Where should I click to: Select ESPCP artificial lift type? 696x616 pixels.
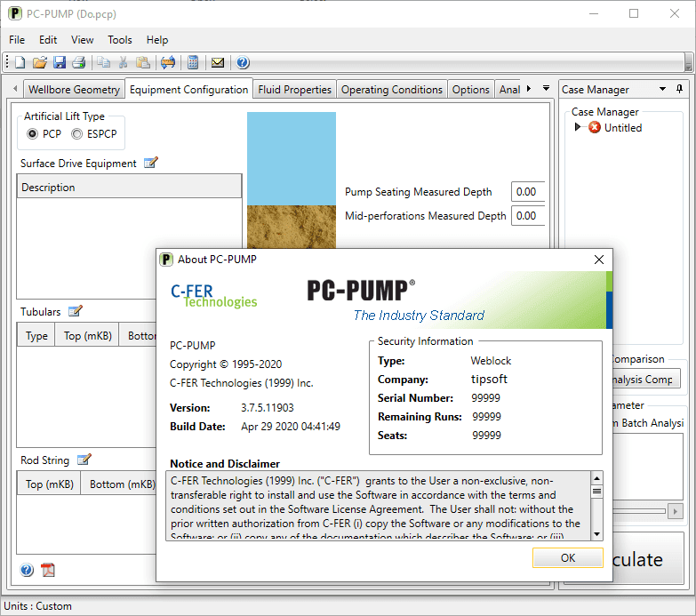click(x=76, y=133)
